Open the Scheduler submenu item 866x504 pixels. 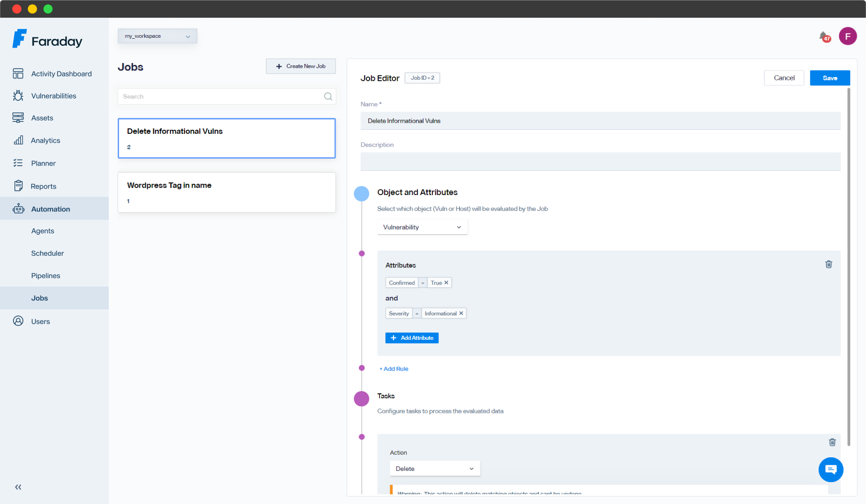tap(48, 253)
